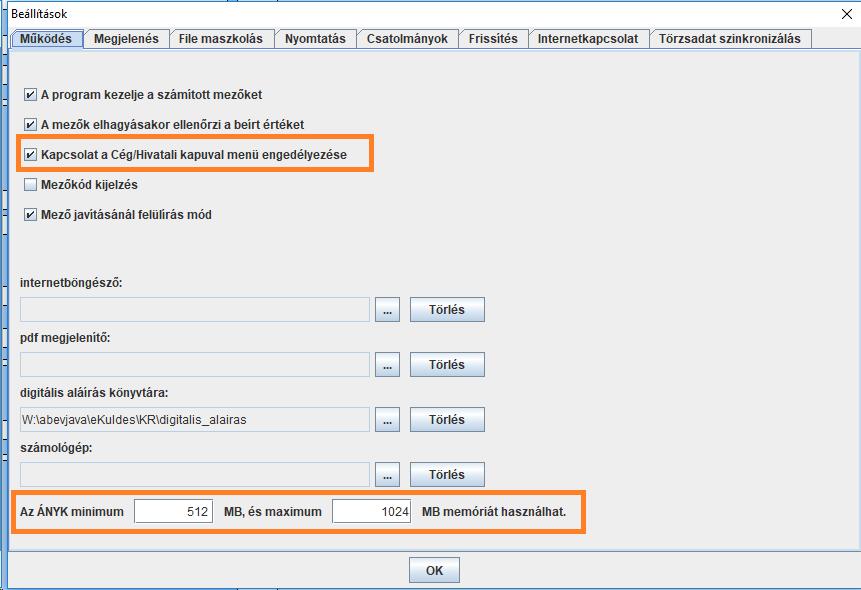Click the internetböngésző path field
The height and width of the screenshot is (590, 861).
[x=195, y=310]
